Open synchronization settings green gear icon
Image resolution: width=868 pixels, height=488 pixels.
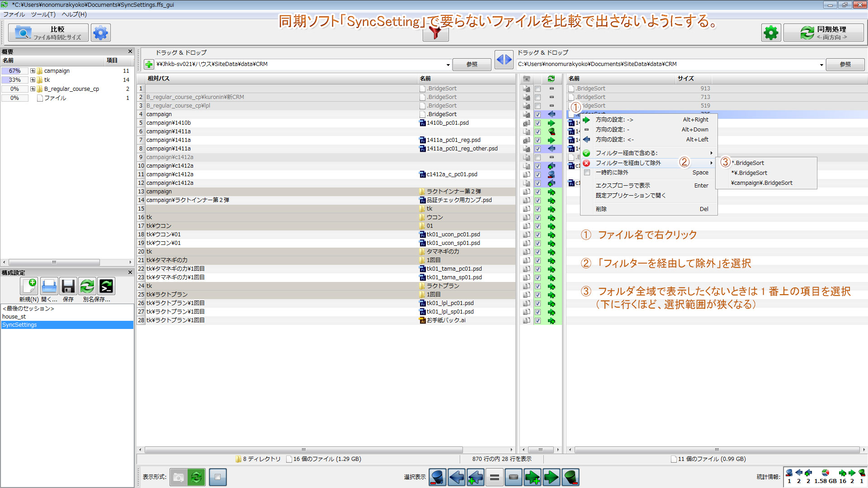click(x=771, y=33)
